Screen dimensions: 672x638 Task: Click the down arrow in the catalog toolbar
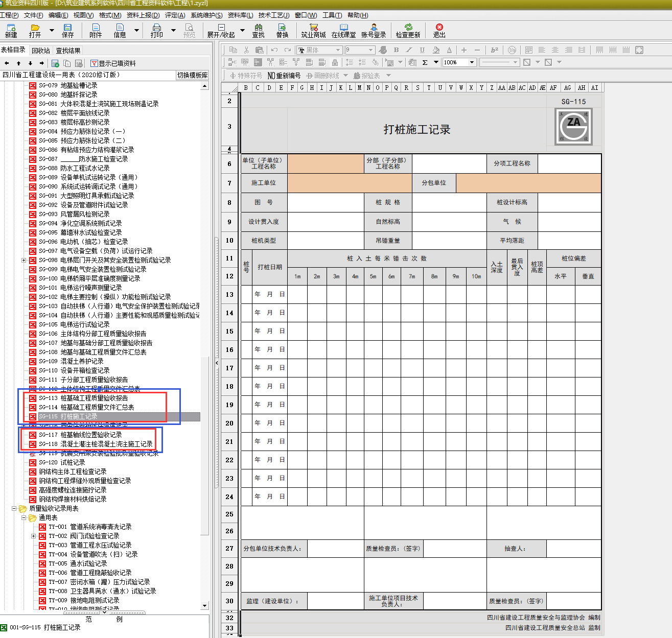pos(30,63)
